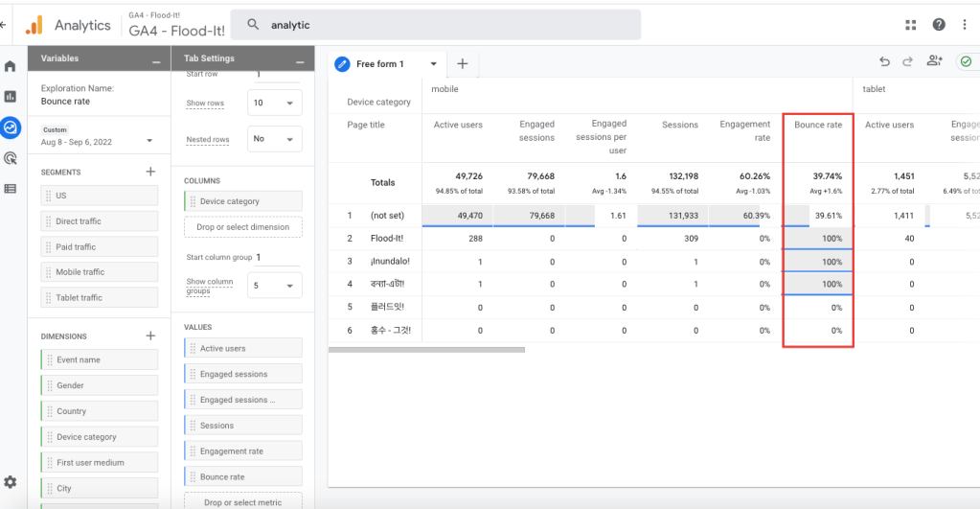
Task: Click the mobile Bounce rate total 39.74%
Action: click(x=827, y=176)
